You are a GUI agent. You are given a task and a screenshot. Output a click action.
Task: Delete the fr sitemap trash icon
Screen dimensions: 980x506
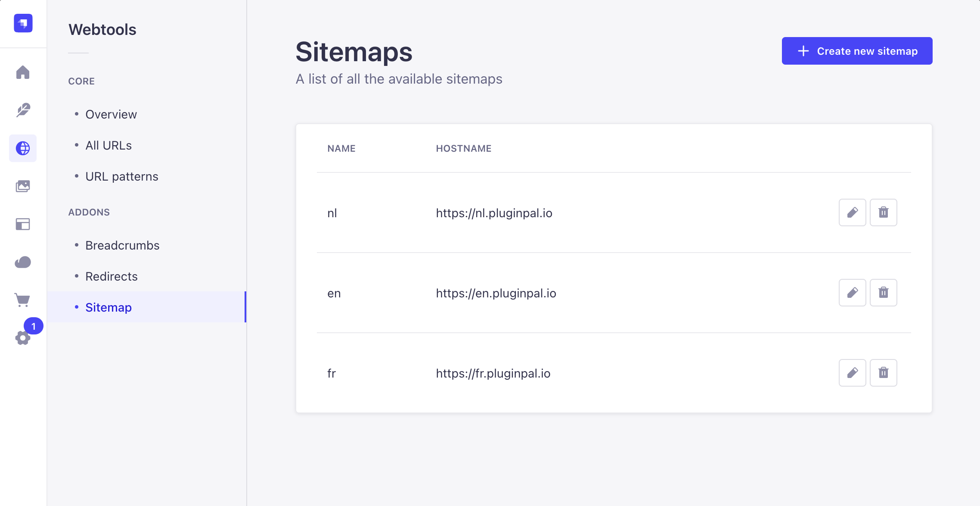tap(884, 373)
